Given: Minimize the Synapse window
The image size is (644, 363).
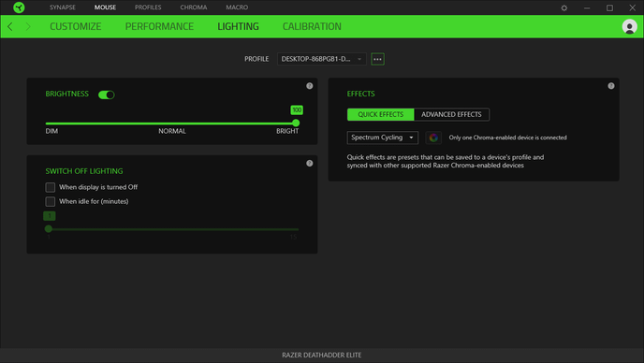Looking at the screenshot, I should tap(587, 7).
